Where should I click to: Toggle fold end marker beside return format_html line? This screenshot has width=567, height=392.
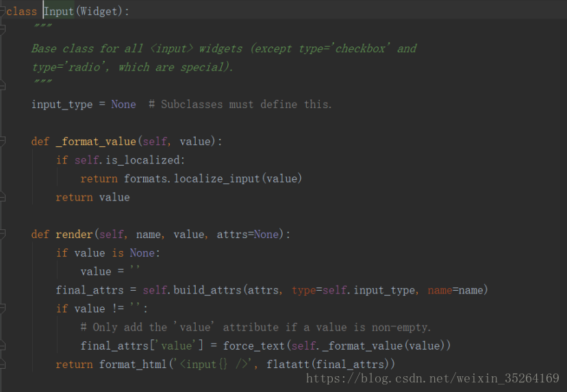pyautogui.click(x=2, y=364)
